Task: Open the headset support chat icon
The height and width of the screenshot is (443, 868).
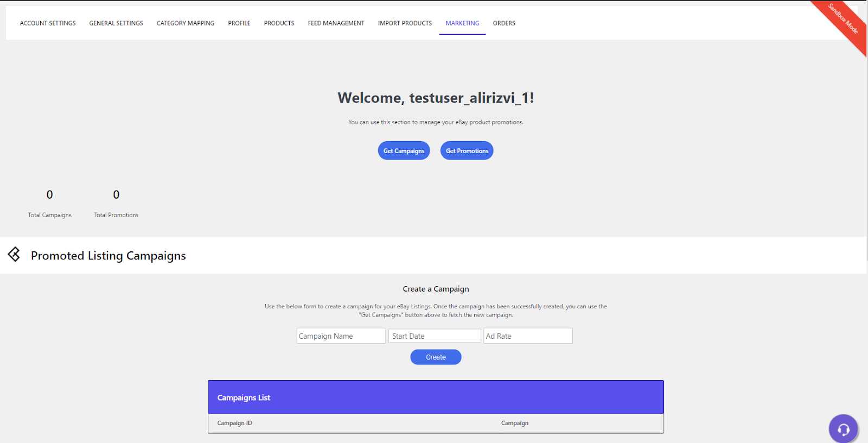Action: click(x=843, y=429)
